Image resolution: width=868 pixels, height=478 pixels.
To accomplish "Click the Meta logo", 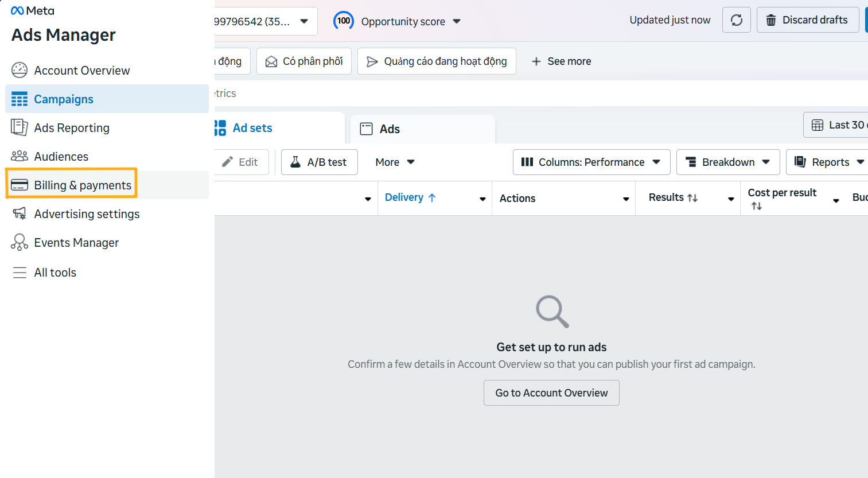I will [x=33, y=11].
